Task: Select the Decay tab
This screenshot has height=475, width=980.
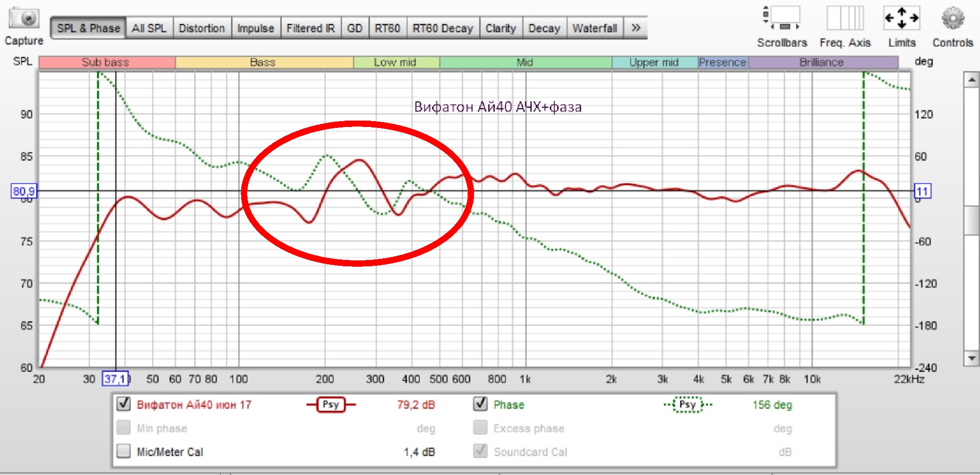Action: [544, 28]
